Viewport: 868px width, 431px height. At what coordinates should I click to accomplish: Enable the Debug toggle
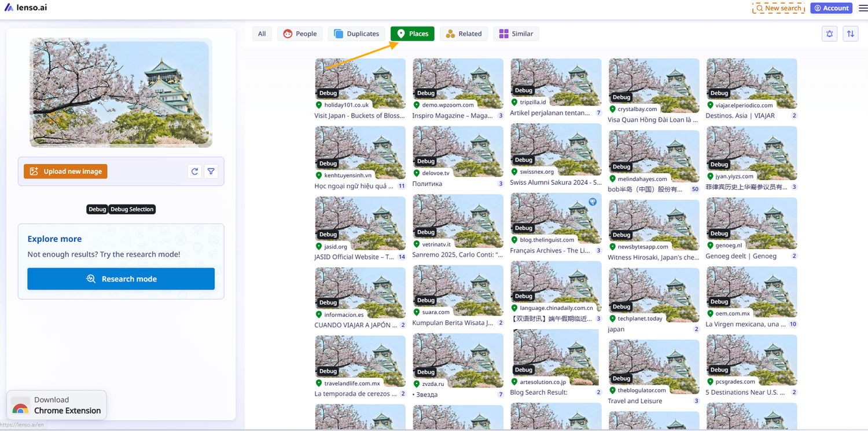pos(97,209)
